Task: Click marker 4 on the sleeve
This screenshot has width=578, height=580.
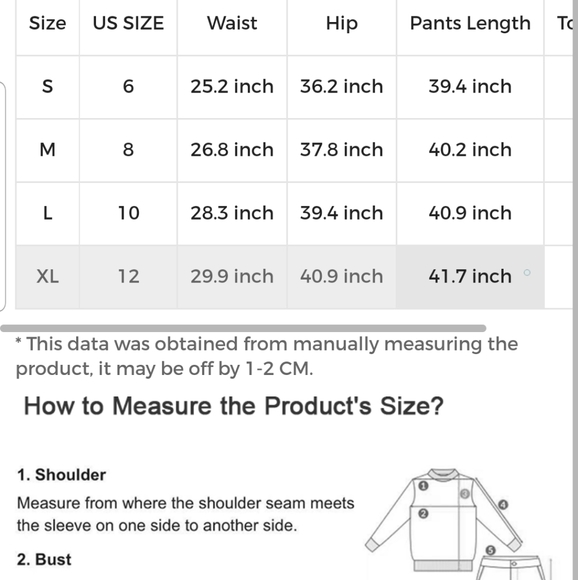Action: [x=503, y=505]
